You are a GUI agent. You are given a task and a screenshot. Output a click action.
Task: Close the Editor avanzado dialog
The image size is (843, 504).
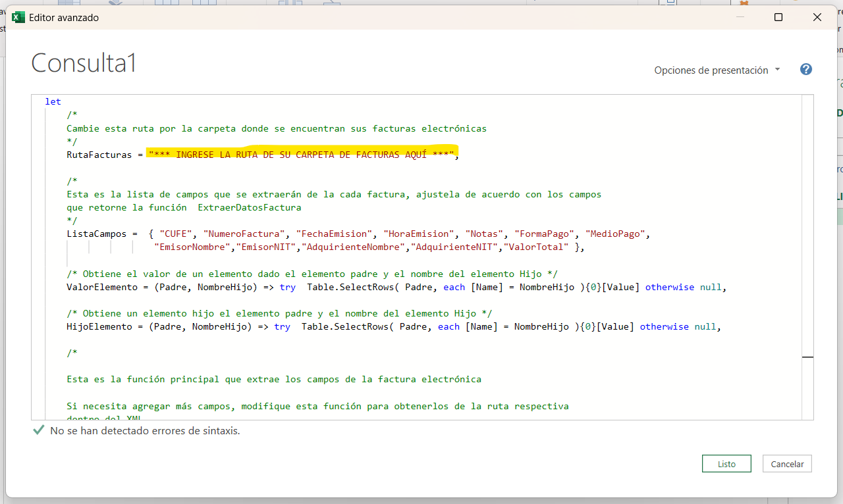pyautogui.click(x=817, y=18)
